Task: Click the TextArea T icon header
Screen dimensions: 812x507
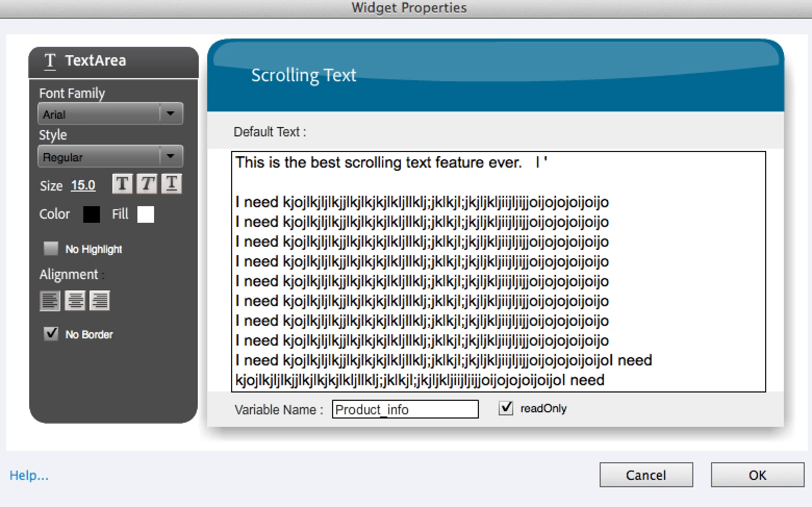Action: pyautogui.click(x=50, y=61)
